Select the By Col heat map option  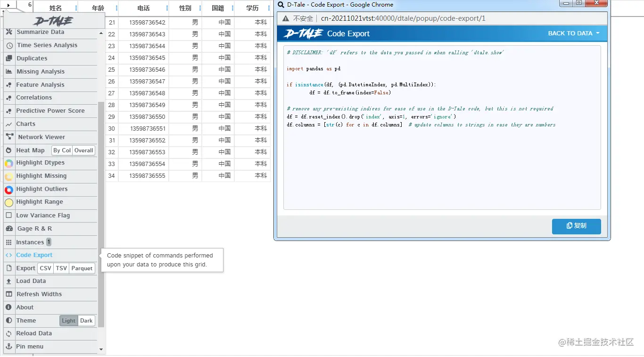[62, 150]
